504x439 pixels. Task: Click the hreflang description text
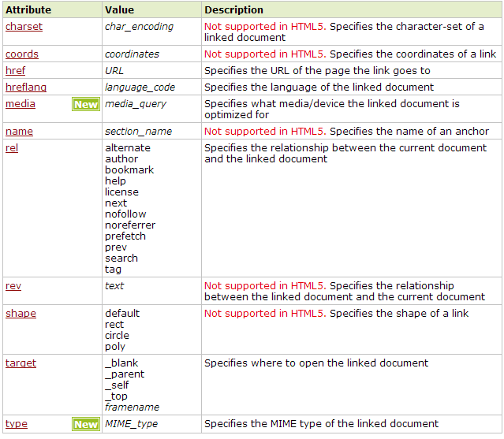point(319,87)
